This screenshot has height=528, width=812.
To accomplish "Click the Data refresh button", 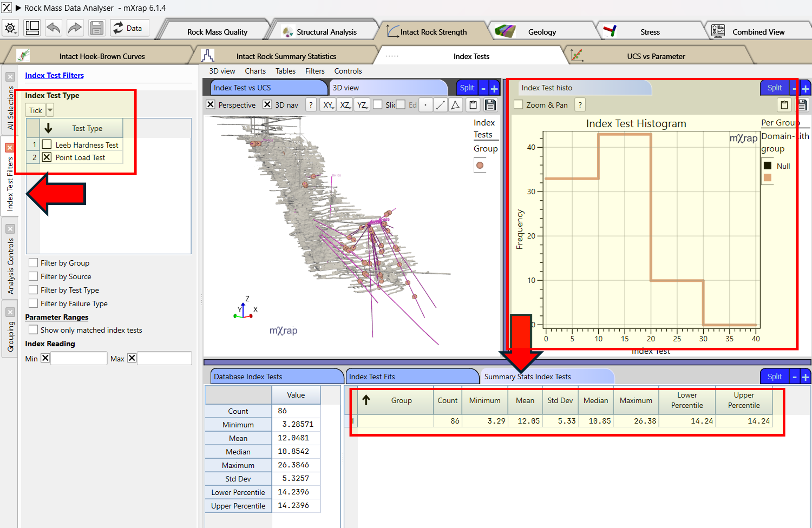I will point(129,28).
